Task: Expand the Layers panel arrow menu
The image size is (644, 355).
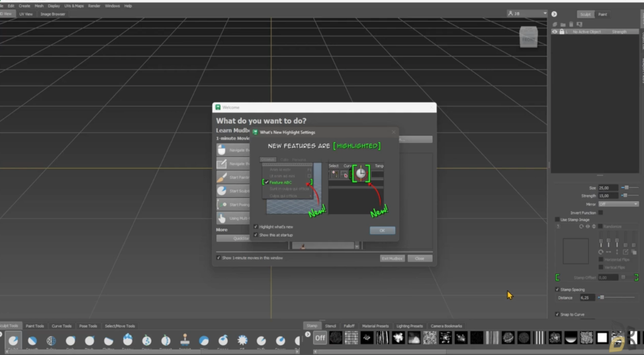Action: [554, 14]
